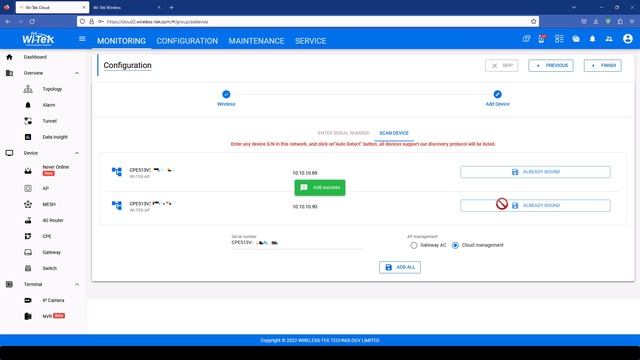Toggle the hamburger sidebar menu

82,39
